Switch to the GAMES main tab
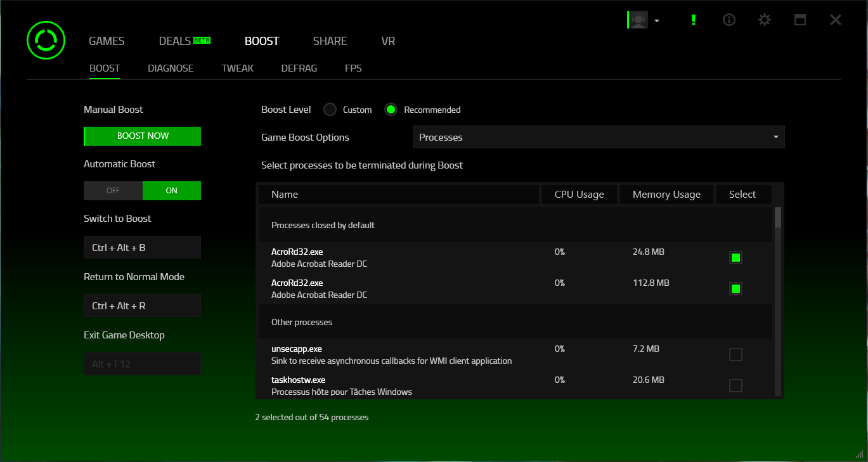 [x=107, y=41]
